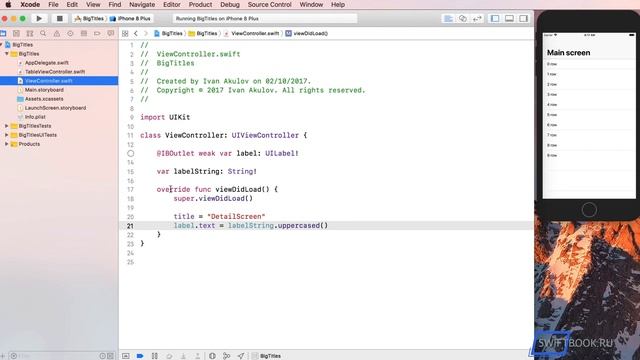This screenshot has height=360, width=640.
Task: Open the Find navigator tab
Action: (43, 33)
